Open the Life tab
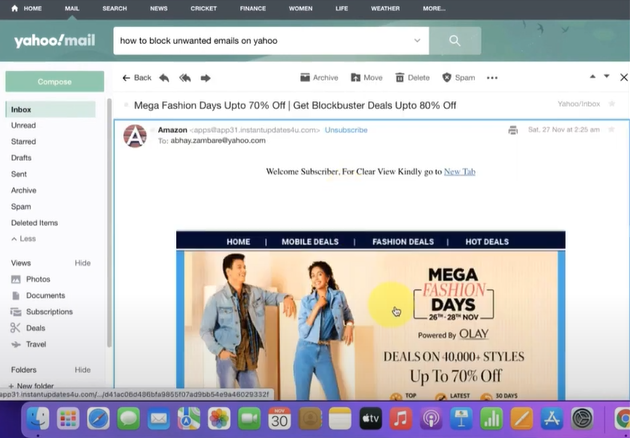Screen dimensions: 630x438 pyautogui.click(x=342, y=8)
